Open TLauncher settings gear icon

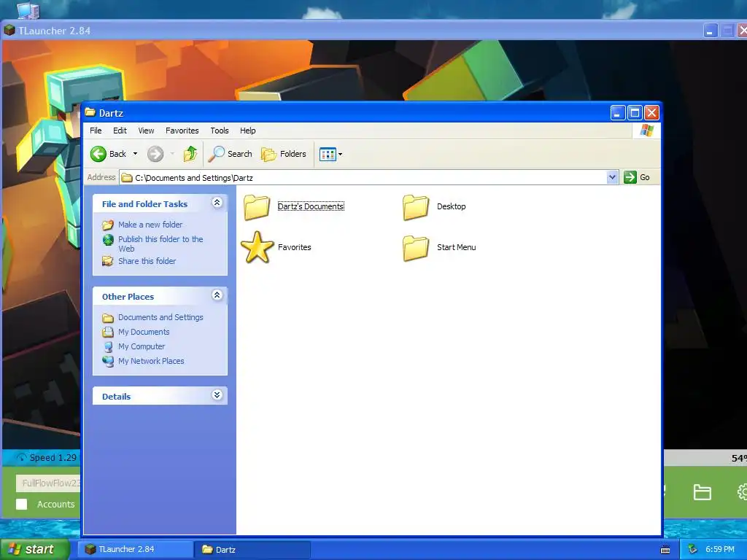tap(742, 492)
